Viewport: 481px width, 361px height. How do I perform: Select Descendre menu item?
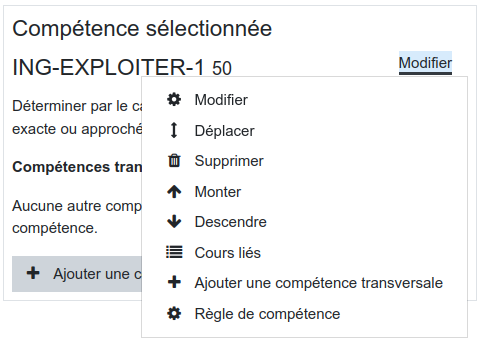point(231,222)
